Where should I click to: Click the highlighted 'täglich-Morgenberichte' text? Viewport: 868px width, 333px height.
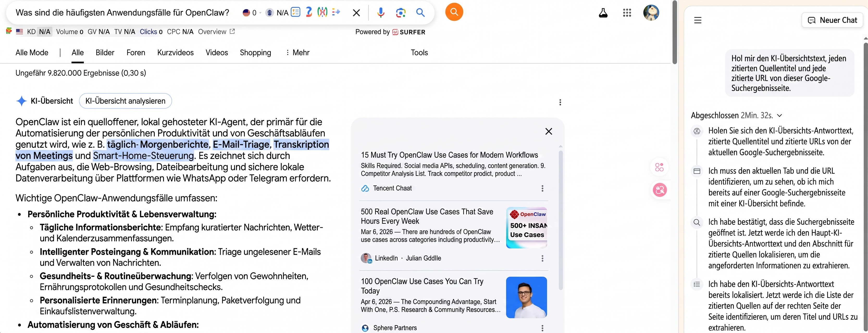click(x=158, y=145)
